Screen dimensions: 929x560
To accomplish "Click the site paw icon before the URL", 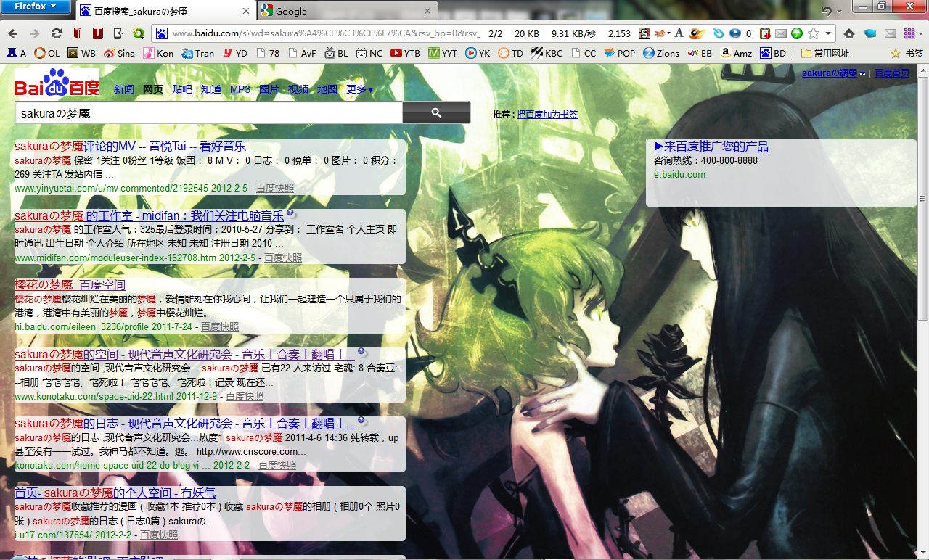I will pos(162,33).
